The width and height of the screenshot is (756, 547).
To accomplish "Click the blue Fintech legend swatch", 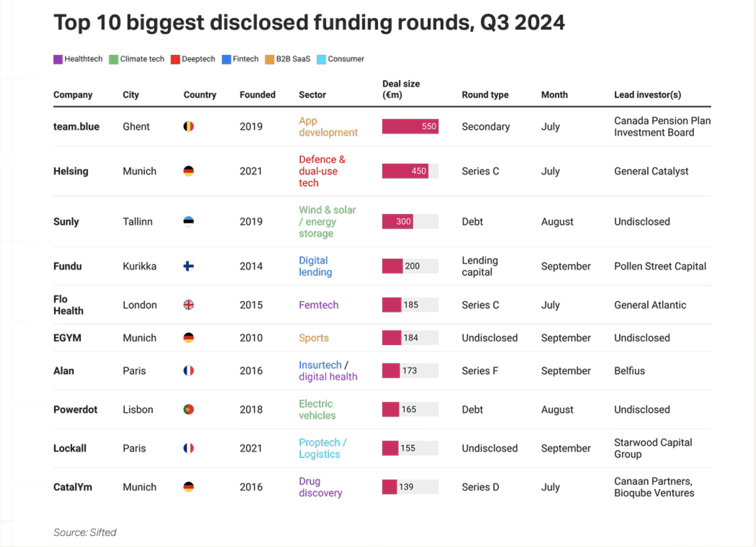I will tap(226, 59).
